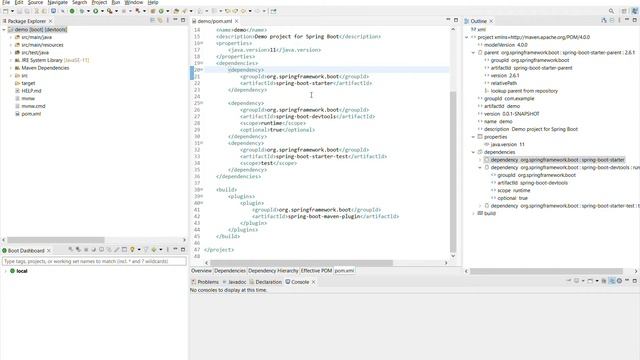Switch to Dependency Hierarchy tab

(x=273, y=271)
